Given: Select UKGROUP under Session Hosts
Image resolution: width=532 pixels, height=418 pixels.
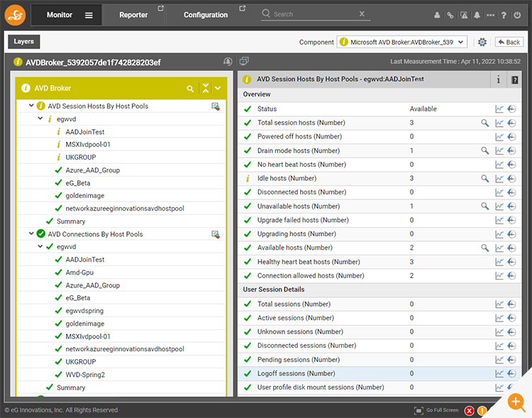Looking at the screenshot, I should pyautogui.click(x=80, y=158).
